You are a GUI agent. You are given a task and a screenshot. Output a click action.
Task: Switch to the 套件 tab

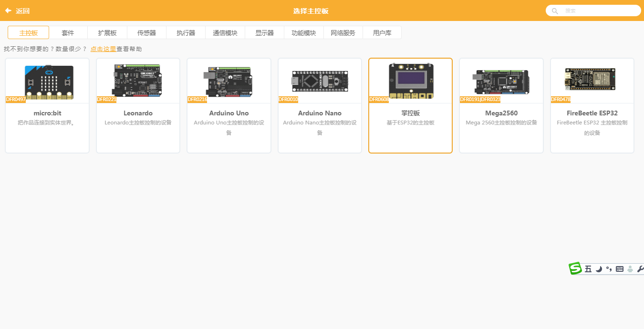pos(68,33)
